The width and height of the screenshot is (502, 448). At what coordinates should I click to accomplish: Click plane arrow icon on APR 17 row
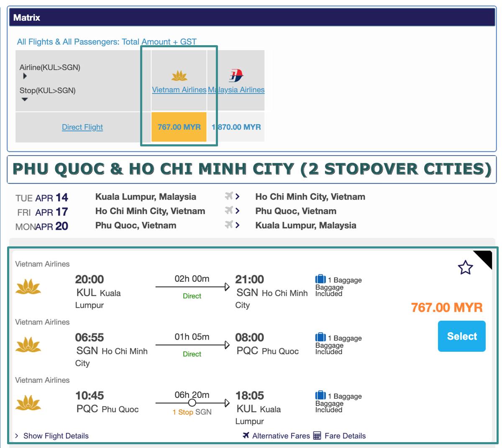click(x=232, y=210)
